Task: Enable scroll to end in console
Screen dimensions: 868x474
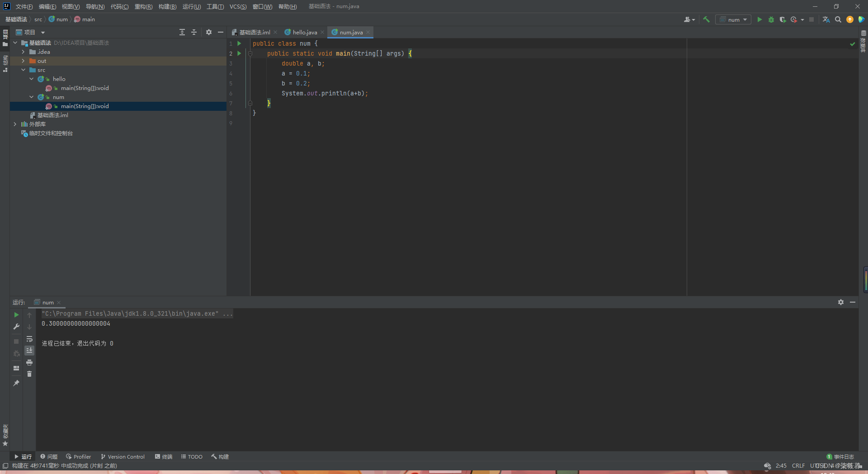Action: click(29, 351)
